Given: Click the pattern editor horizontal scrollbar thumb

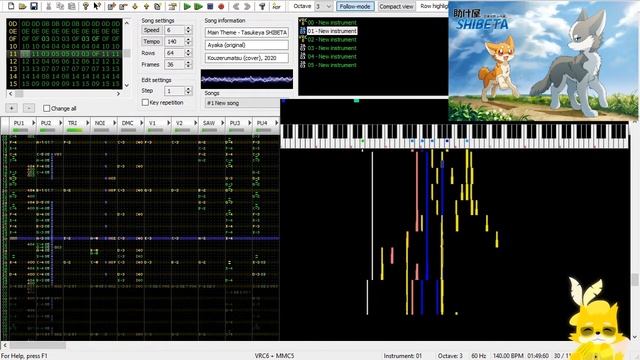Looking at the screenshot, I should 38,345.
